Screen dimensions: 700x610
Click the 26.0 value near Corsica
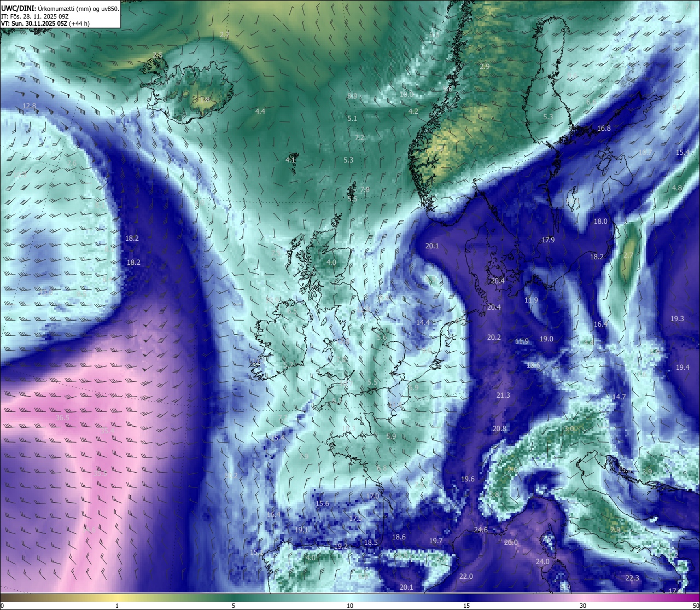pos(511,542)
